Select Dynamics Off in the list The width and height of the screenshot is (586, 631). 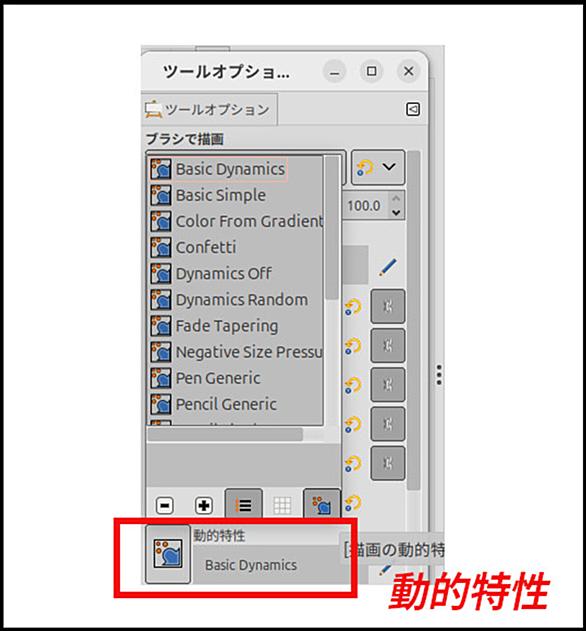(235, 274)
